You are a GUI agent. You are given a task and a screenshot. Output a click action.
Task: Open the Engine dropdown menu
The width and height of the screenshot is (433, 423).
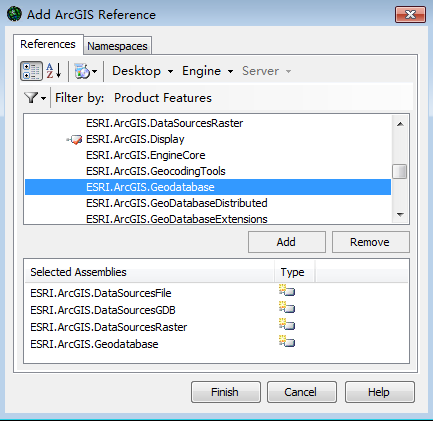pyautogui.click(x=207, y=71)
